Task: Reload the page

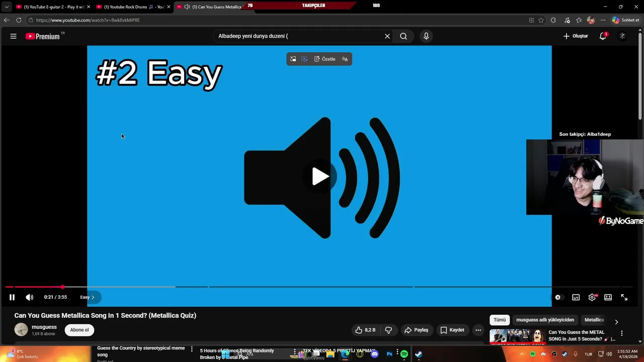Action: click(x=19, y=20)
